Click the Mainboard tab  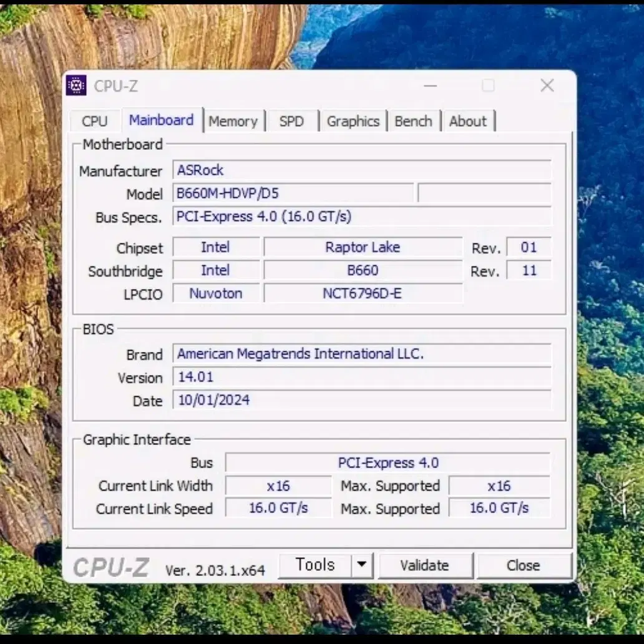[161, 120]
